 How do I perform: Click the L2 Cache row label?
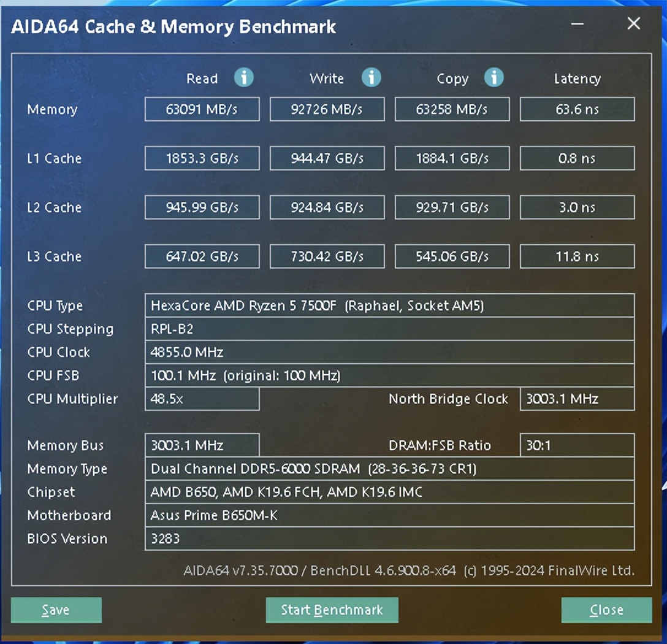pyautogui.click(x=55, y=207)
